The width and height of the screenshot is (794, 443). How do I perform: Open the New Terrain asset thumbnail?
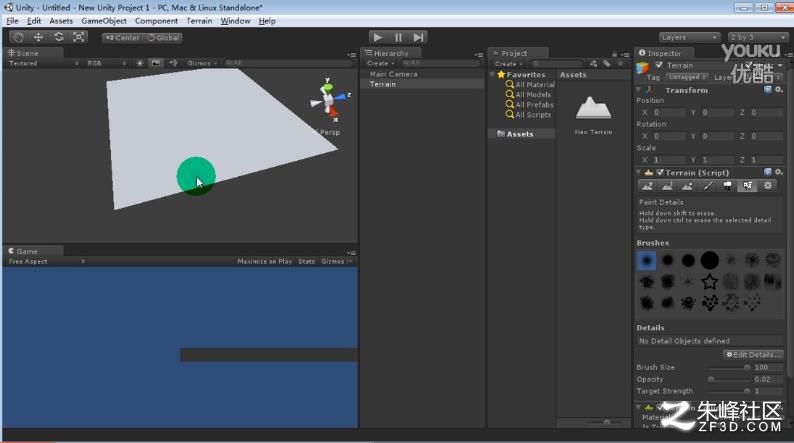coord(593,108)
